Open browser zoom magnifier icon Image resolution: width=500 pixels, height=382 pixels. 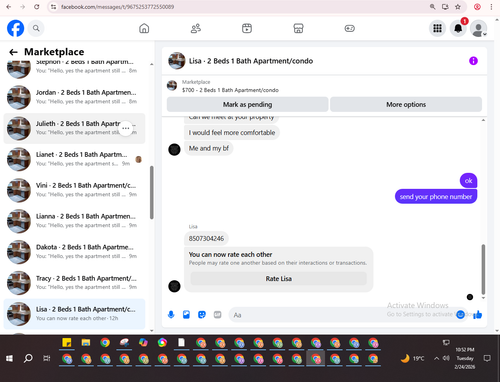433,7
